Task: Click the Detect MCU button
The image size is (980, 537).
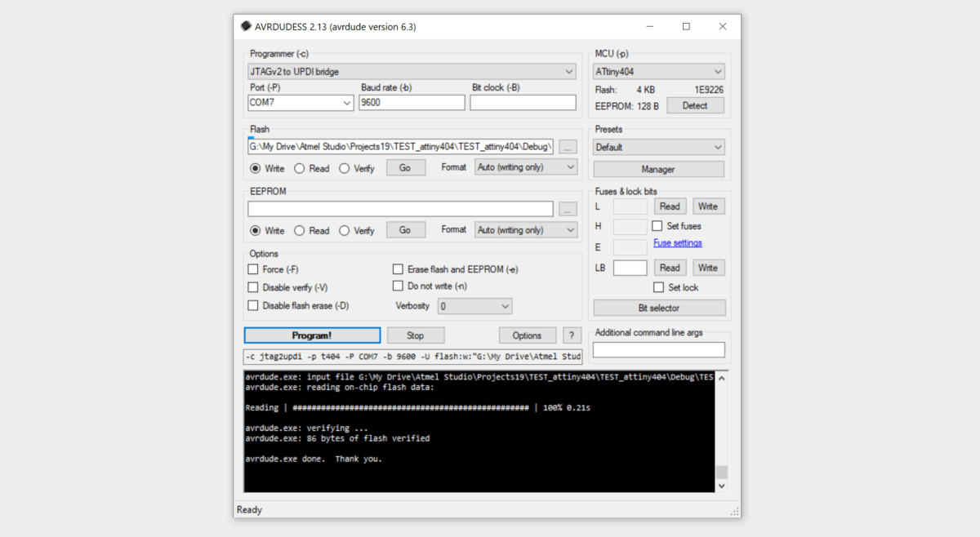Action: point(695,105)
